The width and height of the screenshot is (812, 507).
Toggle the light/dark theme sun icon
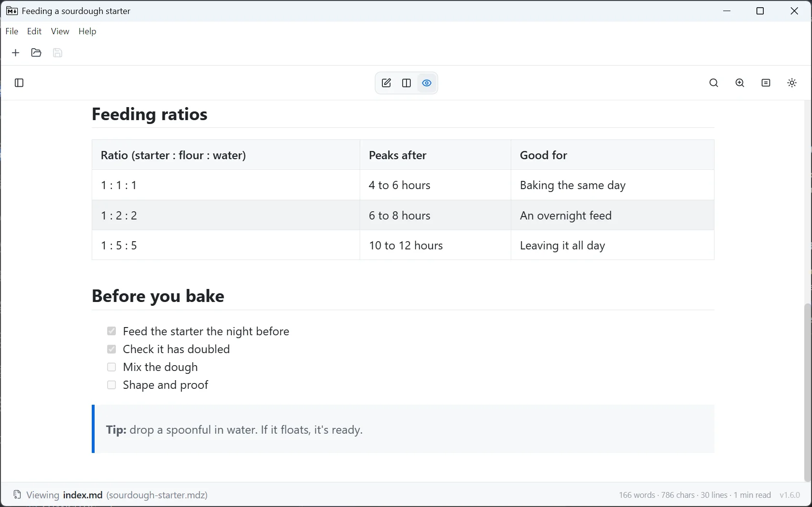click(792, 83)
